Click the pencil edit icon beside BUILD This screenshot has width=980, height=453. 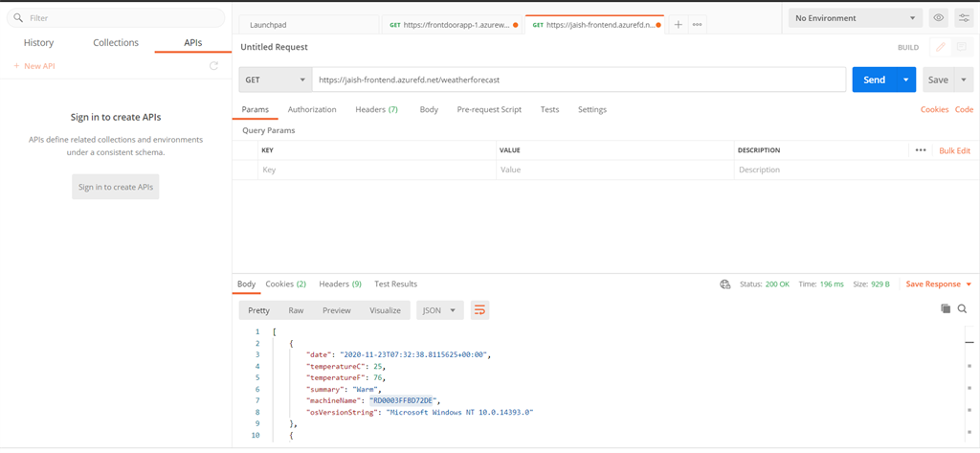(x=940, y=48)
